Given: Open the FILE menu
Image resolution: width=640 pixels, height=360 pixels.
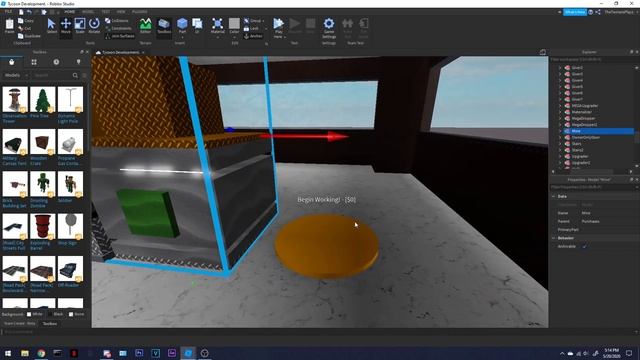Looking at the screenshot, I should click(x=8, y=12).
